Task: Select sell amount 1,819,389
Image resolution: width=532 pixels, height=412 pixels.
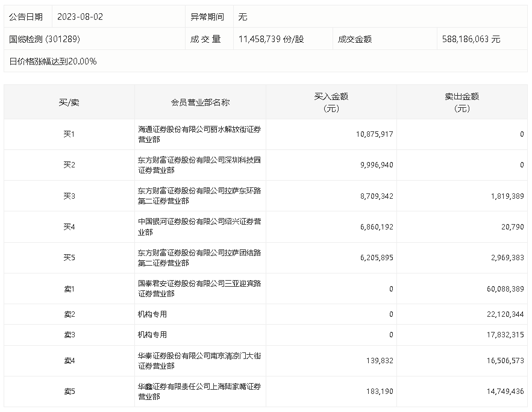Action: (507, 196)
